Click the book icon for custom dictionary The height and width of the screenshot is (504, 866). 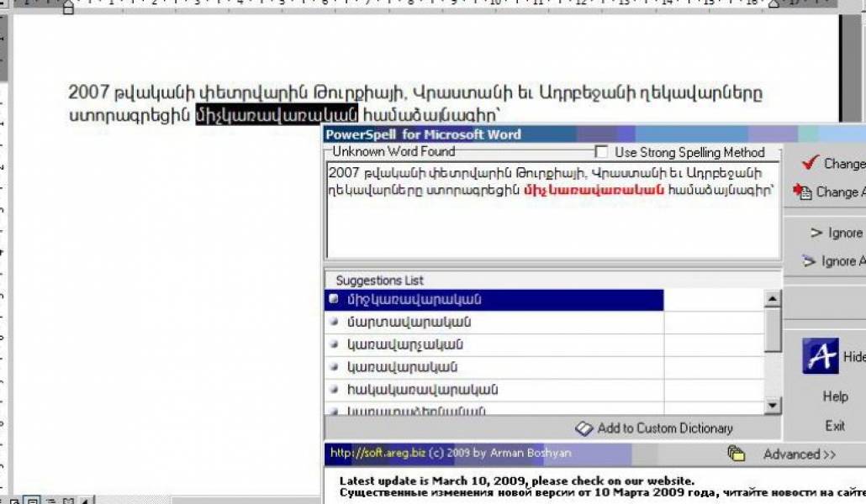[x=583, y=428]
